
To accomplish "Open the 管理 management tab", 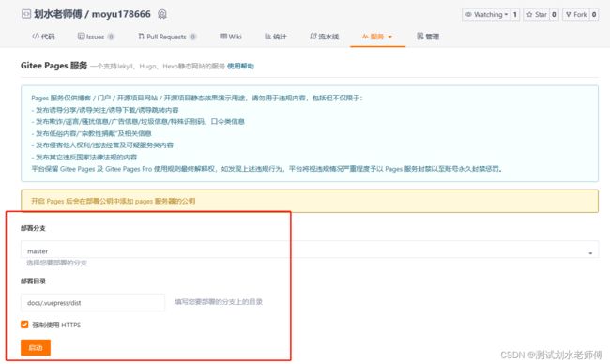I will (x=428, y=37).
